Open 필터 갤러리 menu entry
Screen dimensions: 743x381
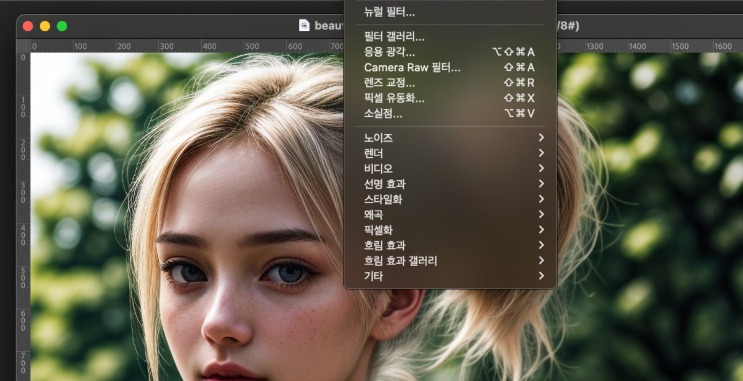pyautogui.click(x=450, y=36)
